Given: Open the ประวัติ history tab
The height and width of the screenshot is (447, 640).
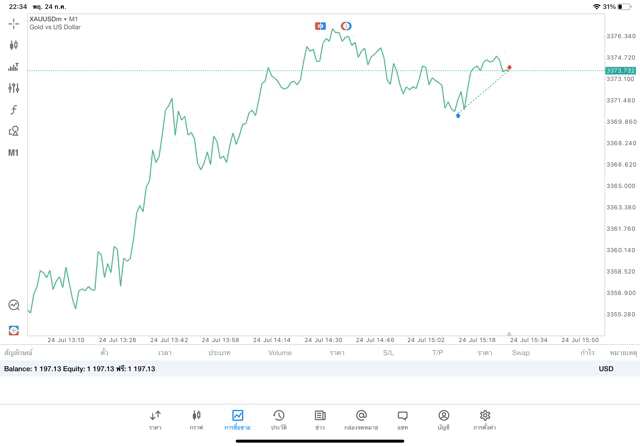Looking at the screenshot, I should (278, 419).
